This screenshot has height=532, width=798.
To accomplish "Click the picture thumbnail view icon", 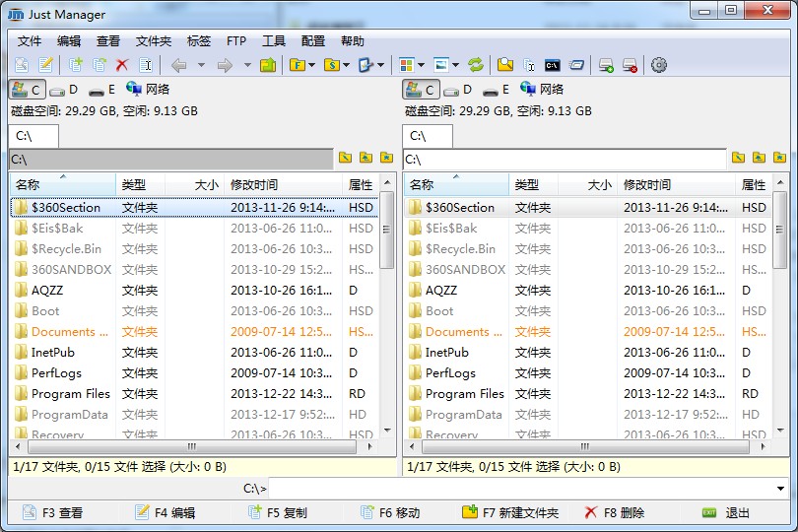I will click(x=440, y=65).
